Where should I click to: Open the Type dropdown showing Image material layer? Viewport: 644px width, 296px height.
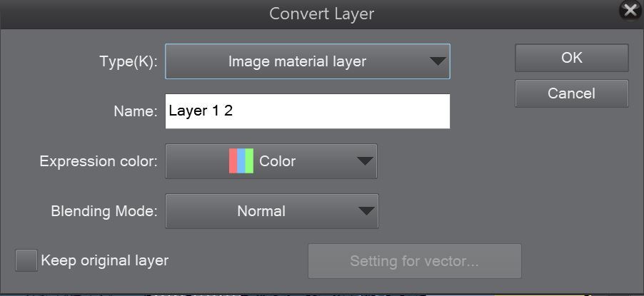(308, 61)
